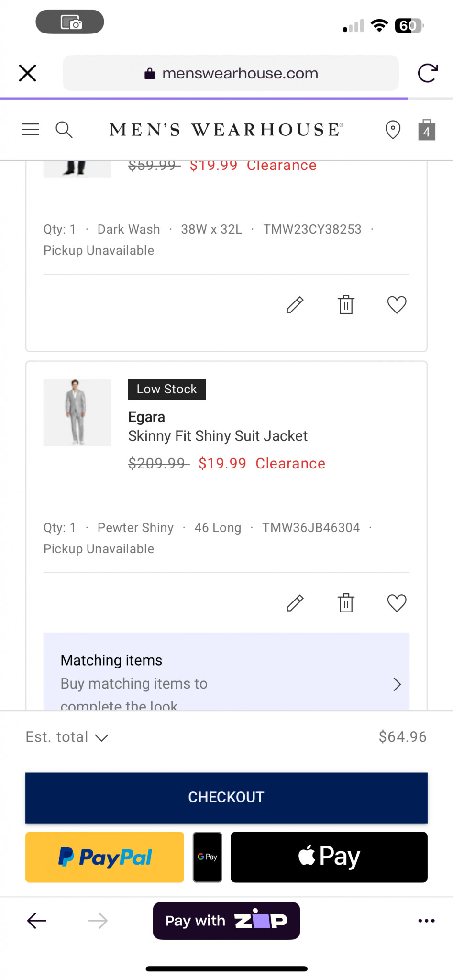The width and height of the screenshot is (453, 980).
Task: Remove the Dark Wash jeans from cart
Action: coord(346,305)
